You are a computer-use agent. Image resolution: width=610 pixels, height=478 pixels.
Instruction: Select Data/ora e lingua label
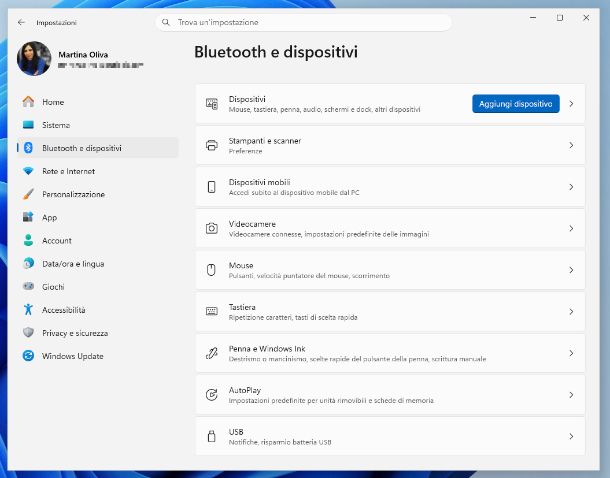73,264
